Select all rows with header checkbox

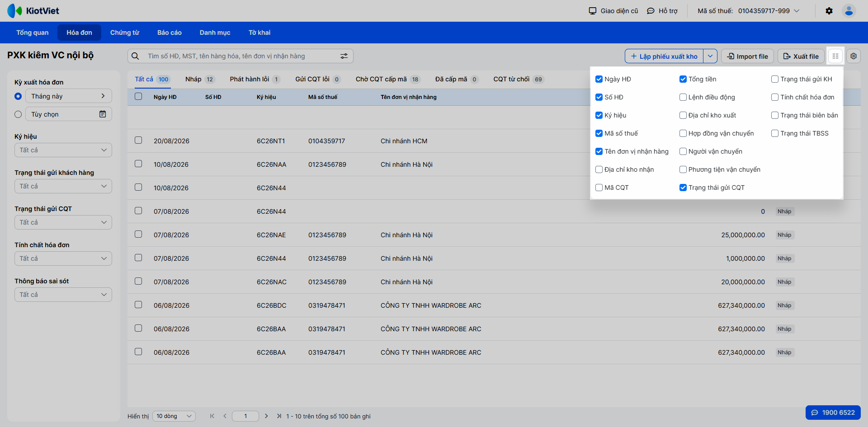[x=138, y=96]
